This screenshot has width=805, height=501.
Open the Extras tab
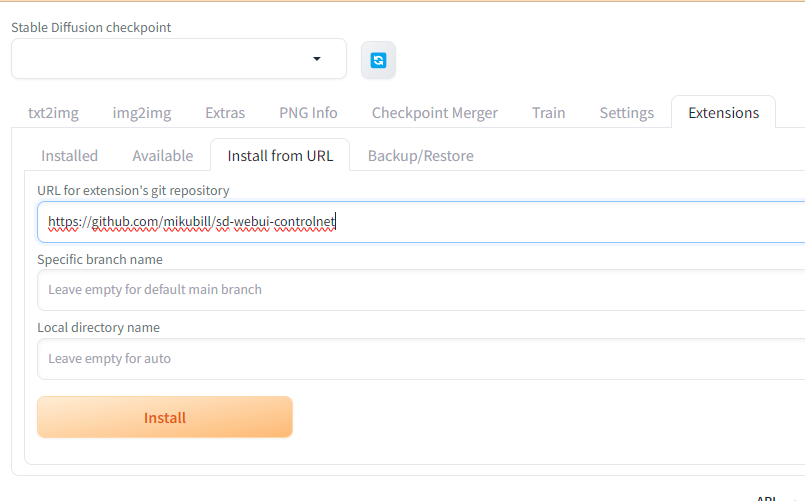(x=225, y=113)
